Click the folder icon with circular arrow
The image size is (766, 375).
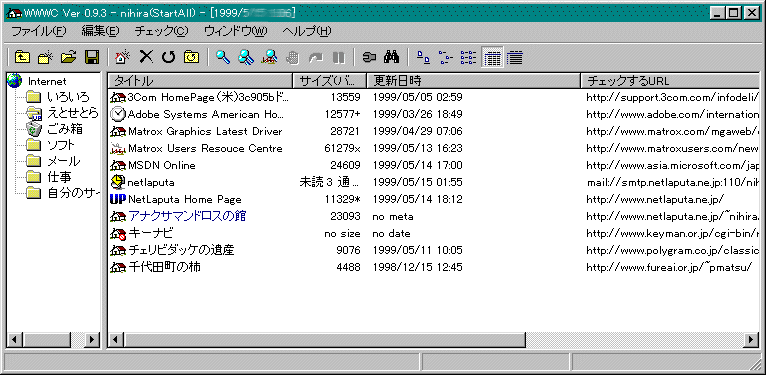pos(192,58)
